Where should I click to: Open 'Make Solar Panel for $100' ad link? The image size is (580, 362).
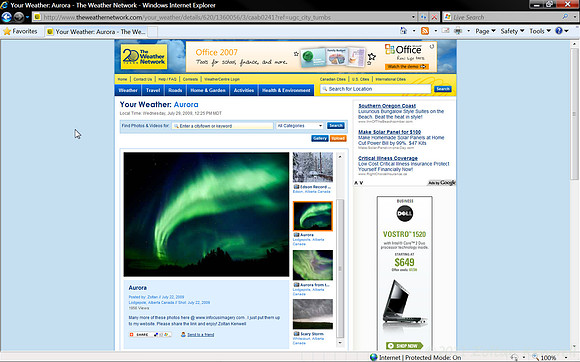tap(390, 132)
